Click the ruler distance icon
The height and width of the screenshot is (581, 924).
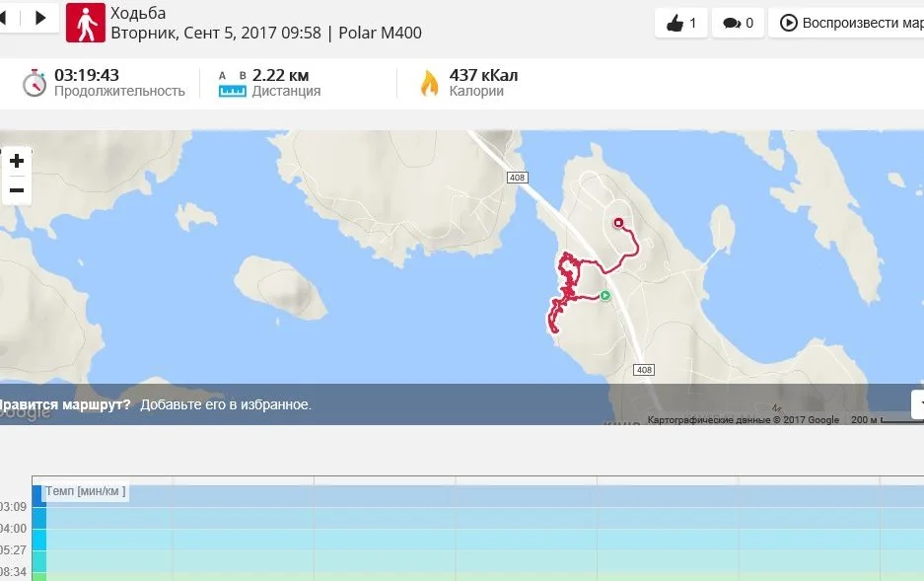click(x=232, y=84)
